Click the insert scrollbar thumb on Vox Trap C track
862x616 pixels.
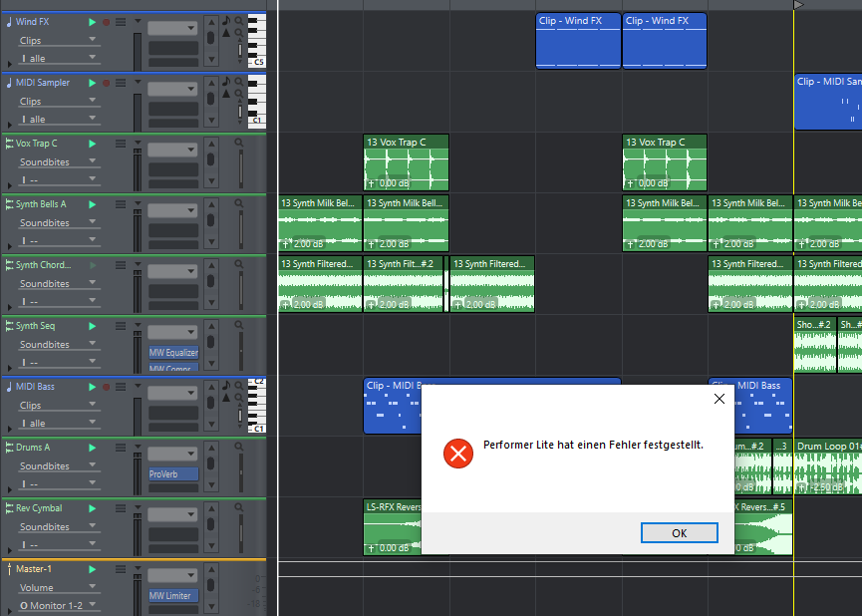[x=210, y=159]
